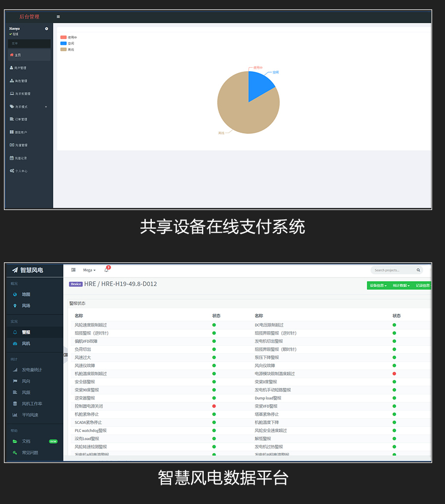This screenshot has height=504, width=445.
Task: Select the 平均风速 average wind speed icon
Action: coord(14,414)
